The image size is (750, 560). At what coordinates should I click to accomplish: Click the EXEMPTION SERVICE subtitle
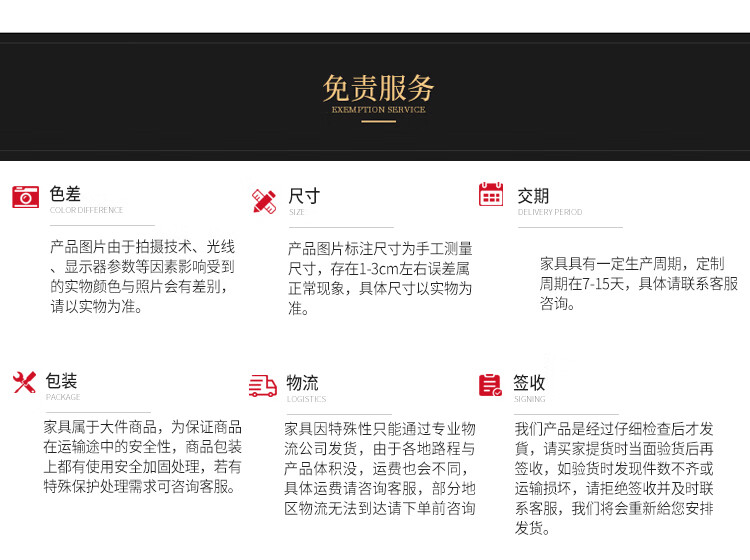(378, 110)
